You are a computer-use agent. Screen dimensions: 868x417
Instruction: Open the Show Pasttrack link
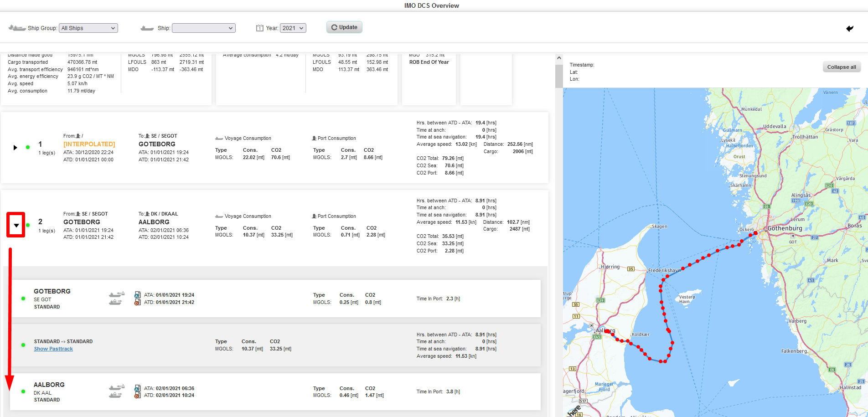(x=53, y=349)
